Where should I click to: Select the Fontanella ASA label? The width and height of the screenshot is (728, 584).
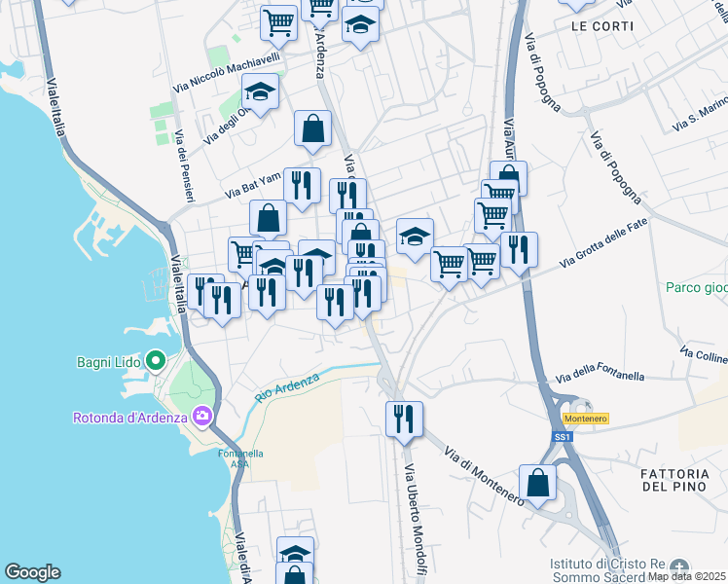pyautogui.click(x=240, y=458)
